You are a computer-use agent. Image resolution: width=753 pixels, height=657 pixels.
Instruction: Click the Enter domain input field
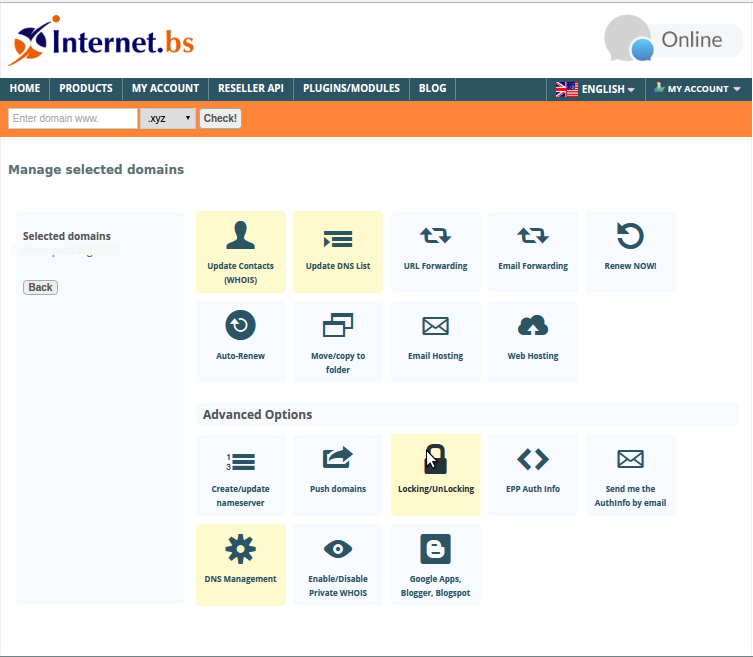73,118
